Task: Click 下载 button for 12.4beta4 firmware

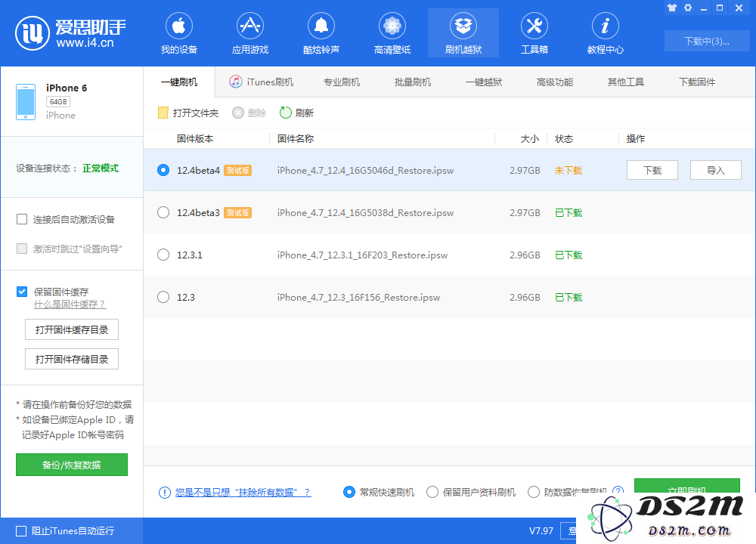Action: 652,170
